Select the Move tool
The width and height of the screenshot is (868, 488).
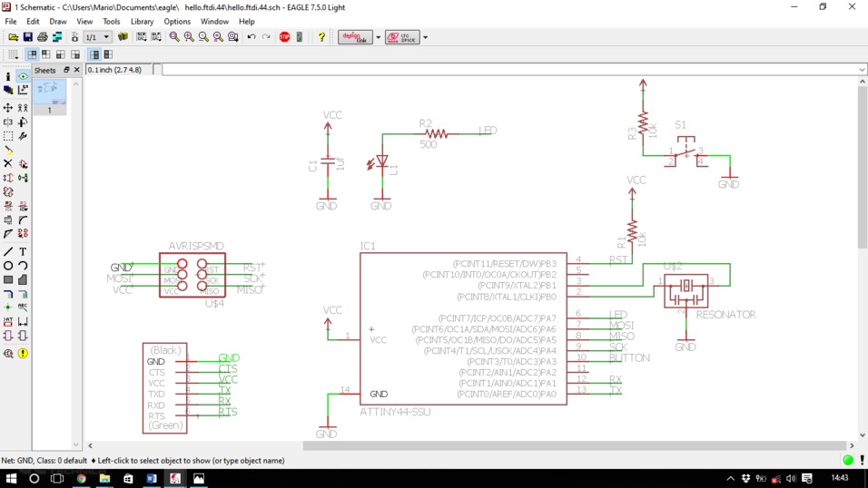[8, 108]
